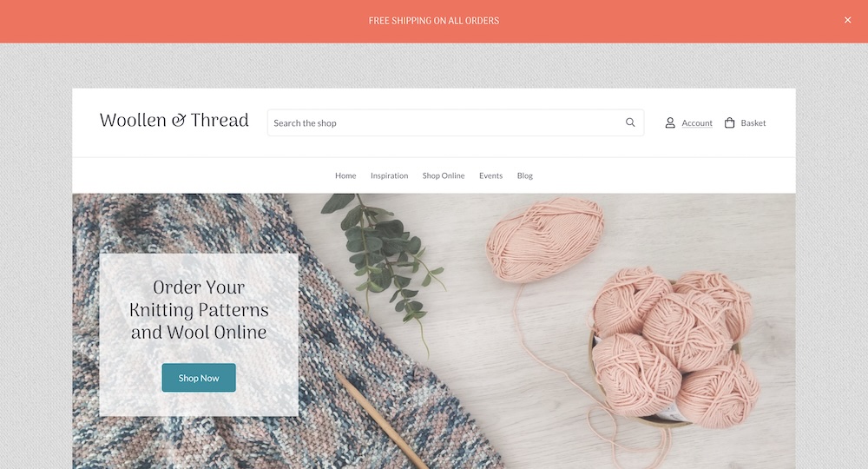Click the Basket shopping bag icon
The image size is (868, 469).
[x=730, y=123]
